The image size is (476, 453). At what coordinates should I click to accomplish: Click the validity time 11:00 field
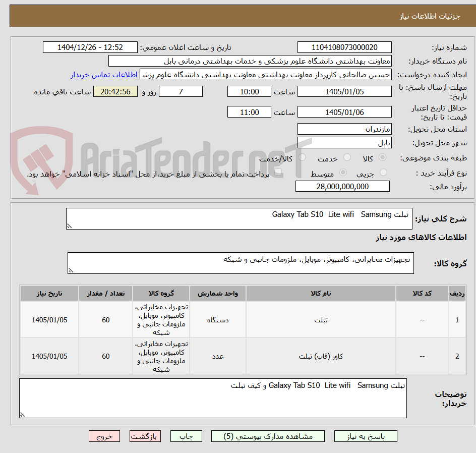pos(249,112)
